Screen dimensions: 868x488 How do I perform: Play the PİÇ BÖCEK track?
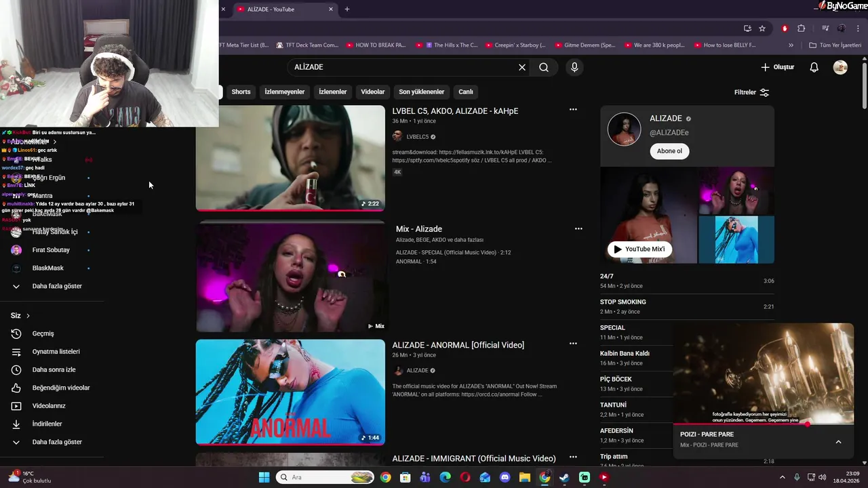(x=635, y=384)
